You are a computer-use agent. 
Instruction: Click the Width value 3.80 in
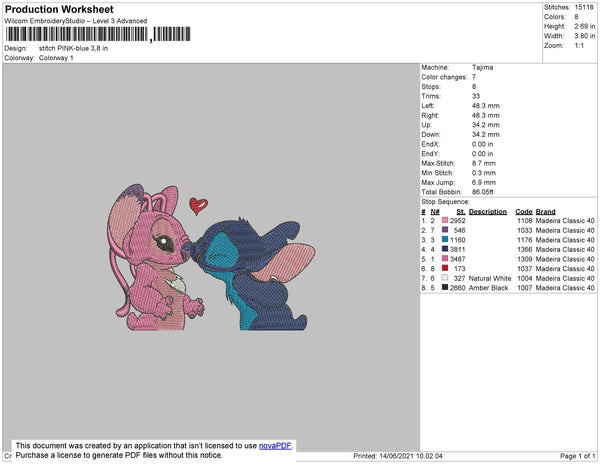pyautogui.click(x=585, y=36)
